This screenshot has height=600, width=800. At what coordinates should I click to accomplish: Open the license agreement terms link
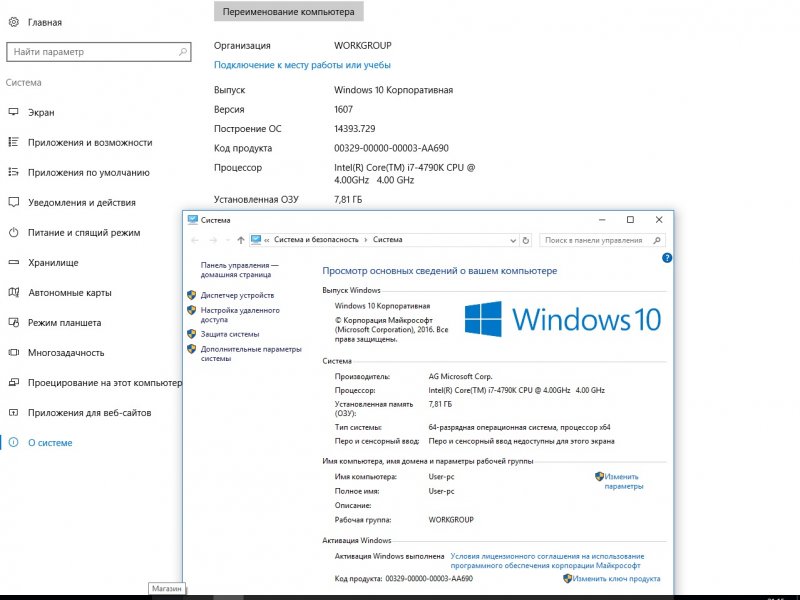click(x=547, y=561)
